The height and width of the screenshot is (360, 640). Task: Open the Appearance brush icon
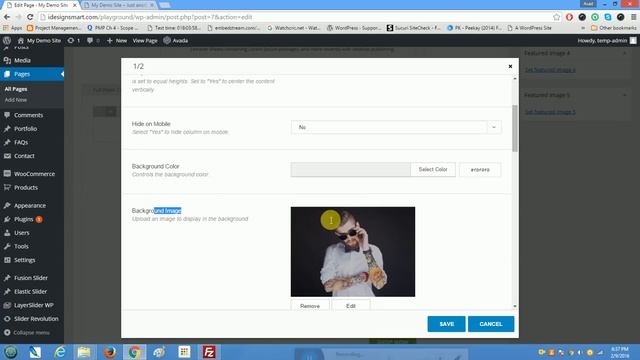coord(7,205)
